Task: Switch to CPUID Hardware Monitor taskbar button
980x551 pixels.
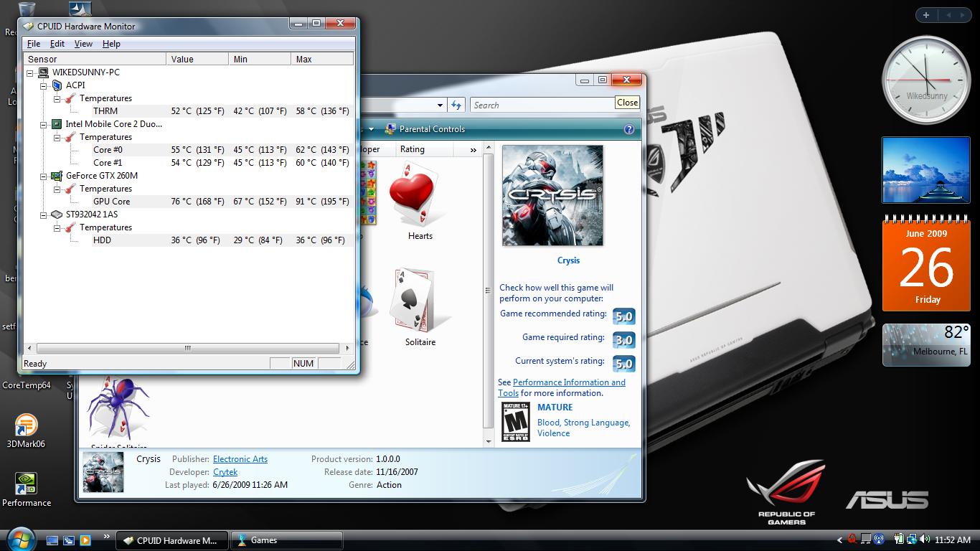Action: (171, 540)
